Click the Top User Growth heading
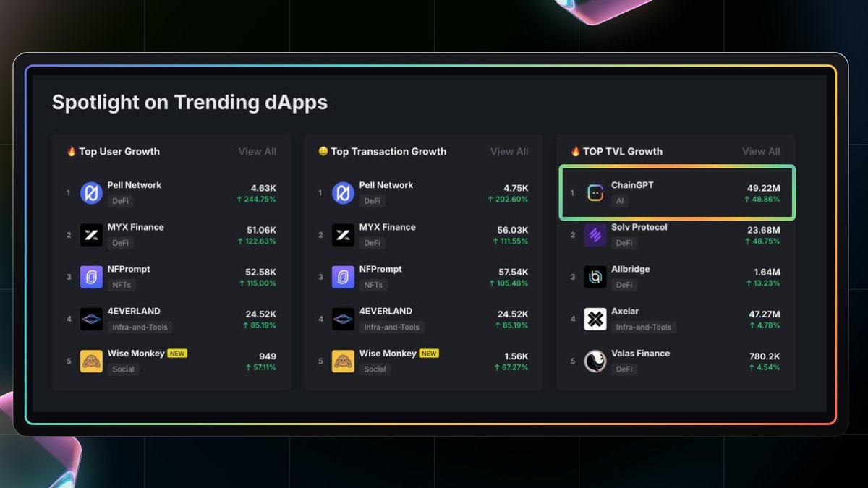868x488 pixels. click(119, 152)
